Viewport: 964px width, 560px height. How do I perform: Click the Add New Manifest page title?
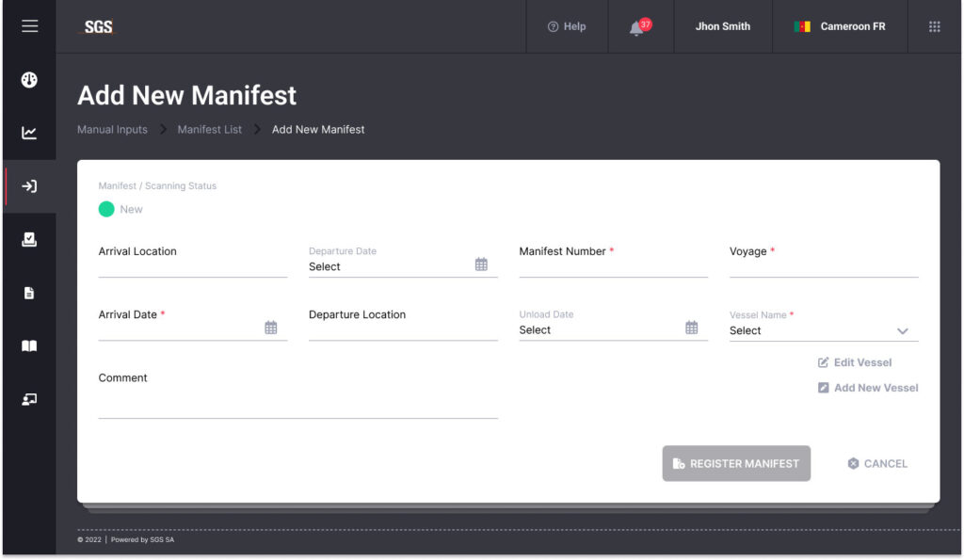coord(187,95)
